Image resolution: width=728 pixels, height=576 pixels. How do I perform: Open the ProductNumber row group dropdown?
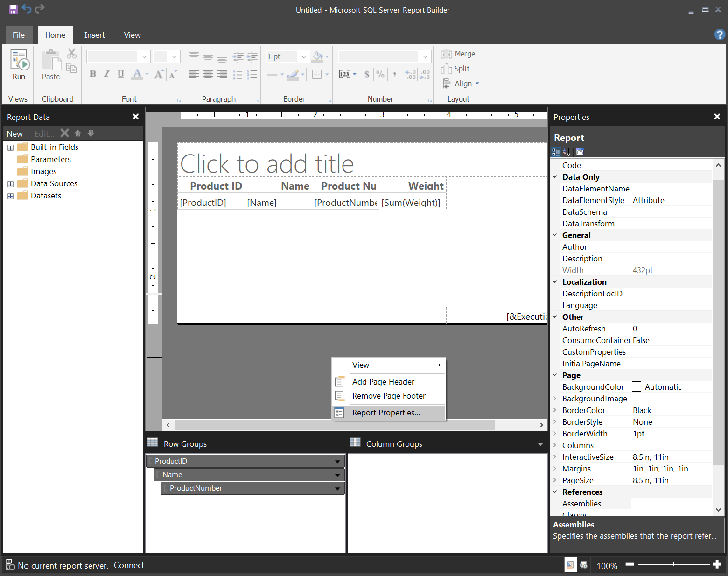point(337,488)
